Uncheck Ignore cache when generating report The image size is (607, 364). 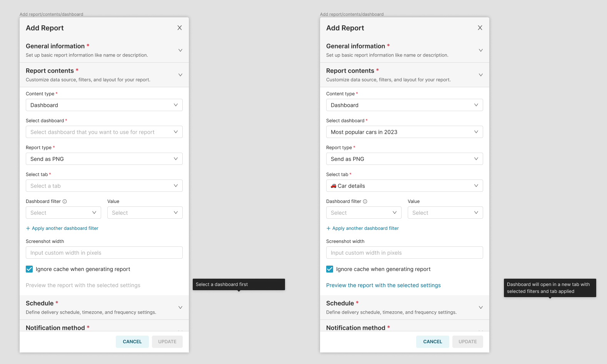(29, 269)
